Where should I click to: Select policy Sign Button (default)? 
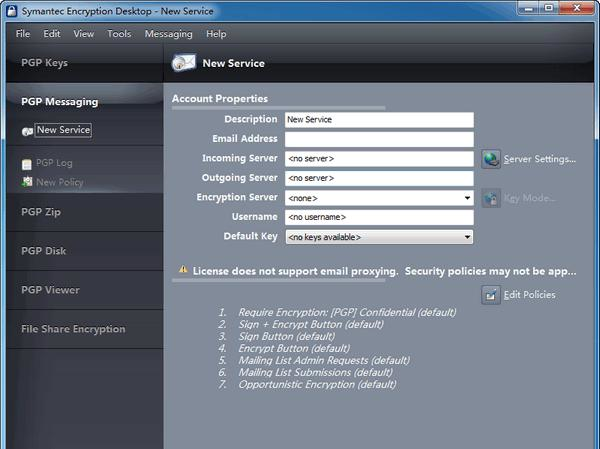[x=287, y=336]
